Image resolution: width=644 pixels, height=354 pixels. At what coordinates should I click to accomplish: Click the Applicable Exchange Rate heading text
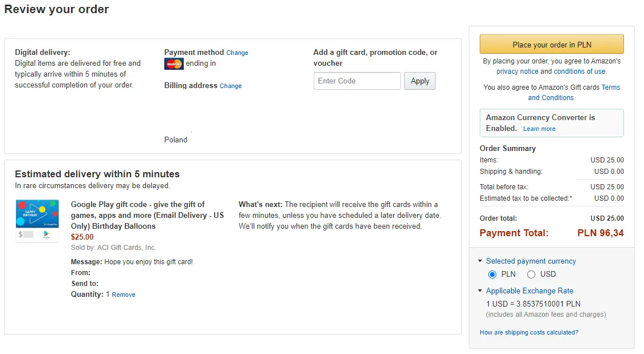click(x=530, y=291)
